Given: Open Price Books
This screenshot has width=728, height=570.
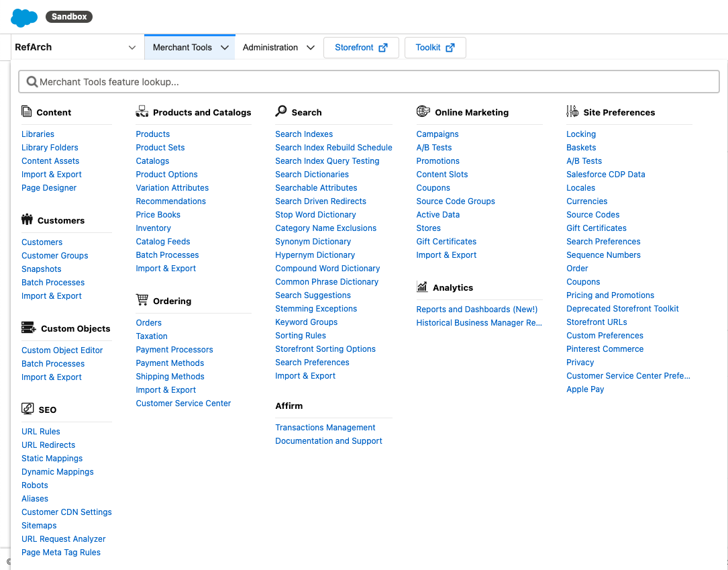Looking at the screenshot, I should 158,215.
